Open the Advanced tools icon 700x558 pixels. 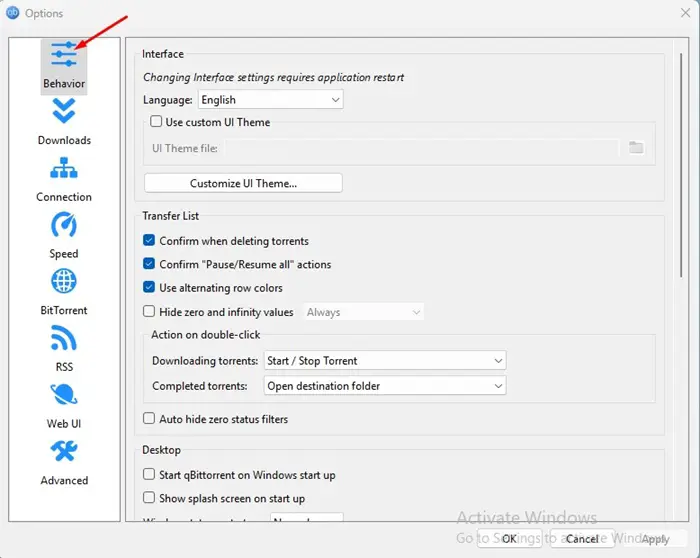tap(64, 451)
